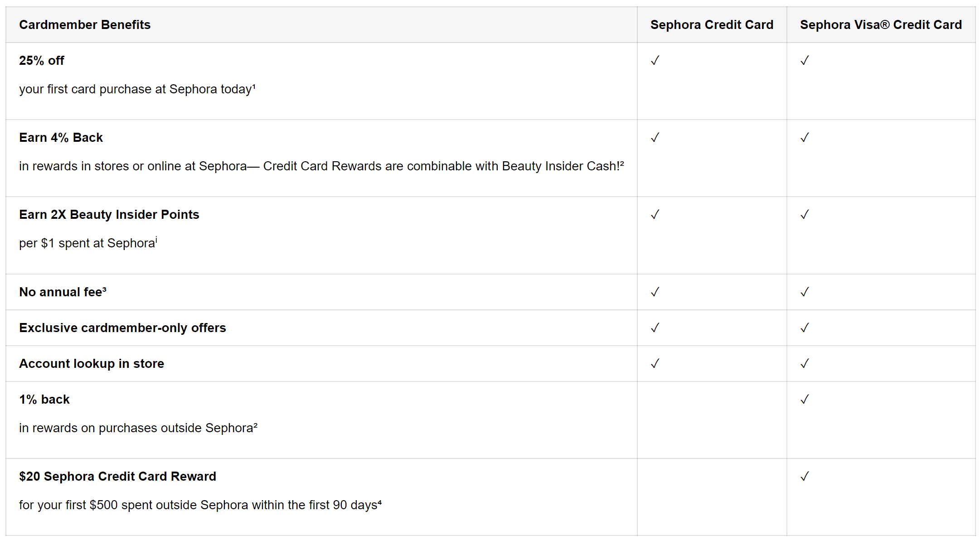Image resolution: width=980 pixels, height=540 pixels.
Task: Click Account lookup in store checkmark for Visa card
Action: 805,364
